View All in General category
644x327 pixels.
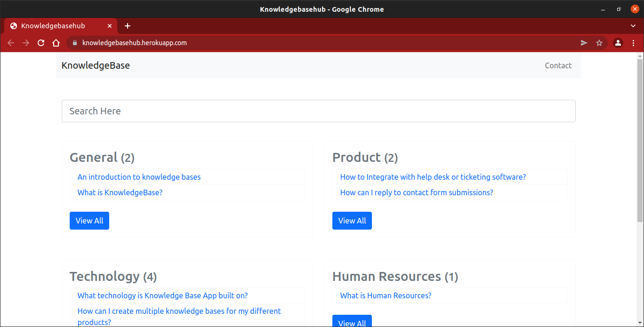(89, 221)
